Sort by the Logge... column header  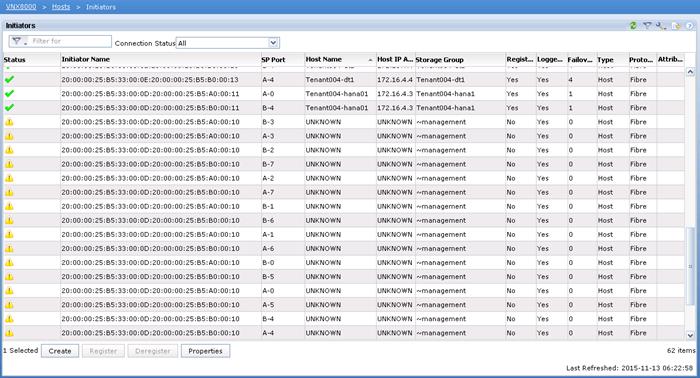pyautogui.click(x=551, y=59)
